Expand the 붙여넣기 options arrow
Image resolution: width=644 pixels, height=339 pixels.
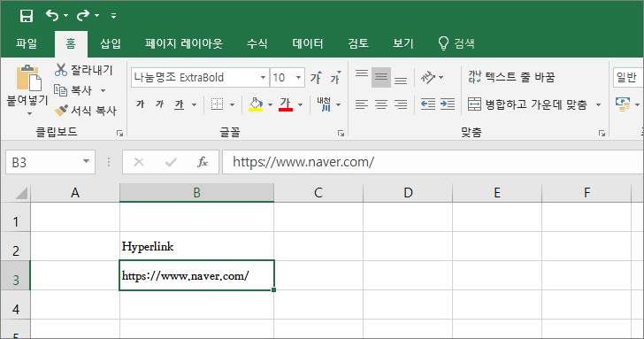point(28,113)
